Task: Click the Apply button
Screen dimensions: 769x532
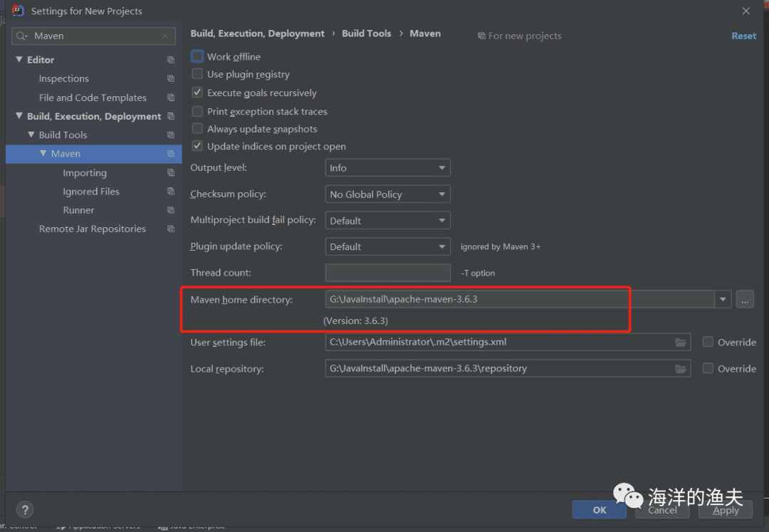Action: click(726, 510)
